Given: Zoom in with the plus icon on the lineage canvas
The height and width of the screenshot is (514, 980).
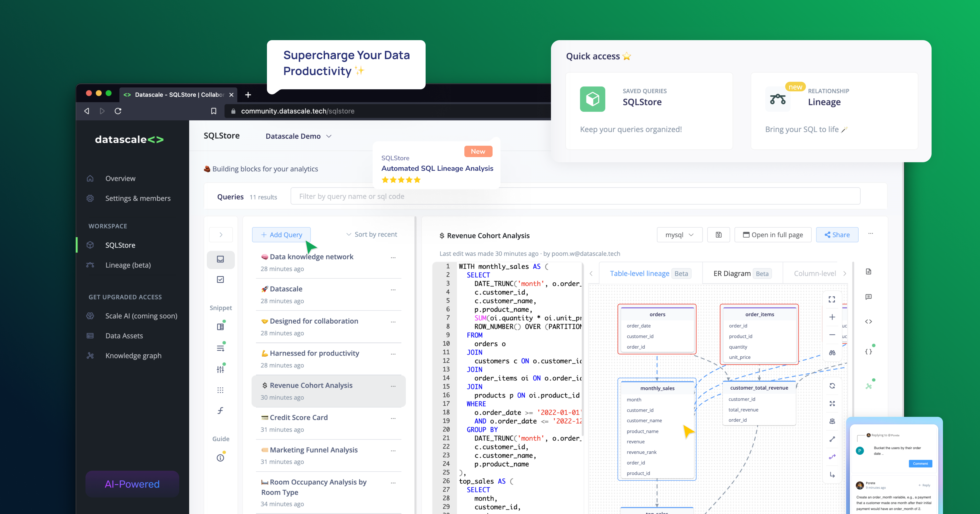Looking at the screenshot, I should pyautogui.click(x=832, y=317).
